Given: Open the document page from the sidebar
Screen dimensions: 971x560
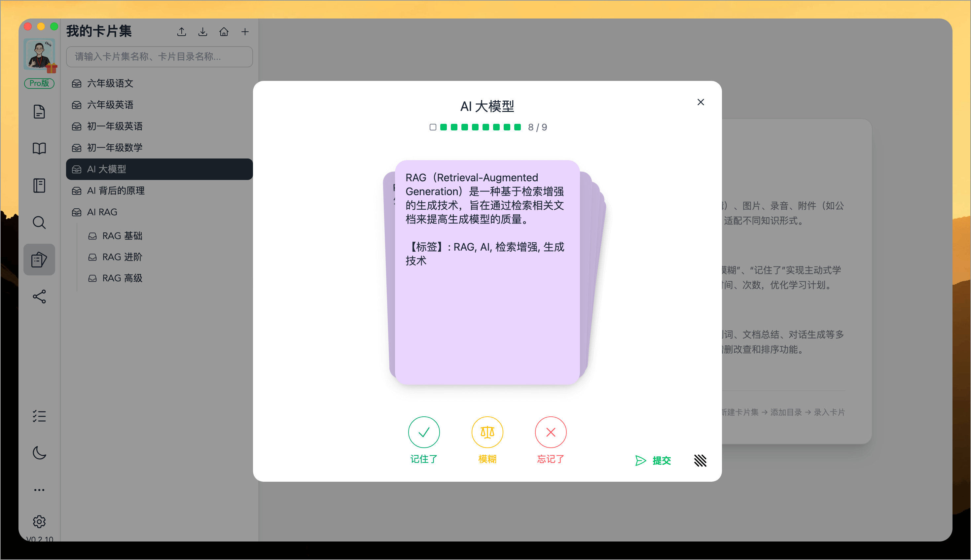Looking at the screenshot, I should pyautogui.click(x=39, y=112).
